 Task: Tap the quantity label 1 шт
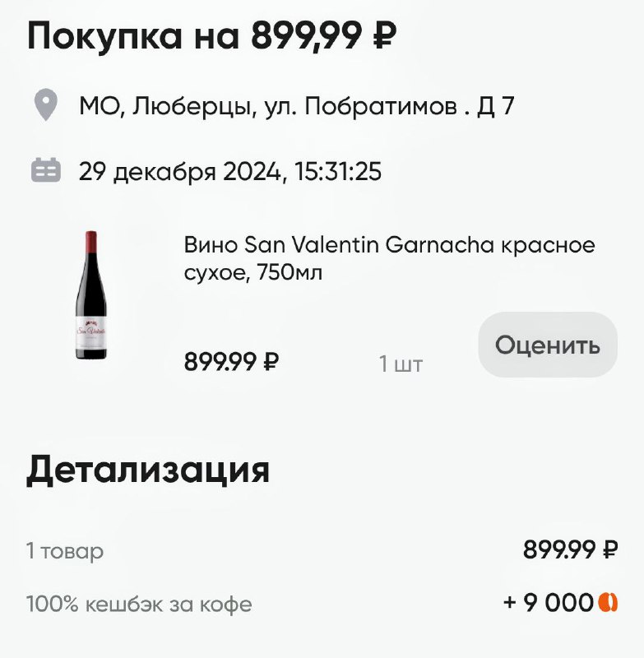401,364
